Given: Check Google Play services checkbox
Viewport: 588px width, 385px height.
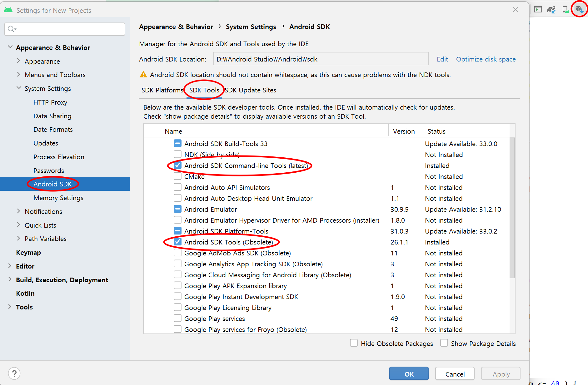Looking at the screenshot, I should (x=177, y=318).
